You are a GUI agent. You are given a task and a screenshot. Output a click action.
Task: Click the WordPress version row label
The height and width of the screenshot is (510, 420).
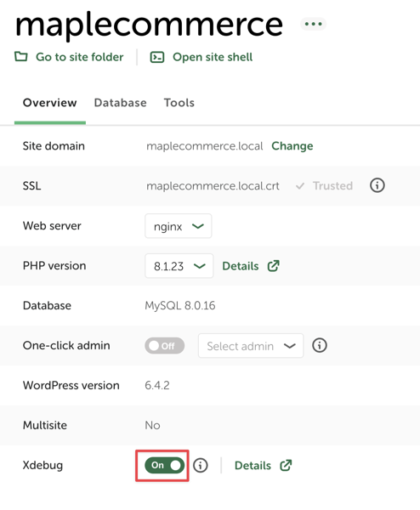[71, 385]
